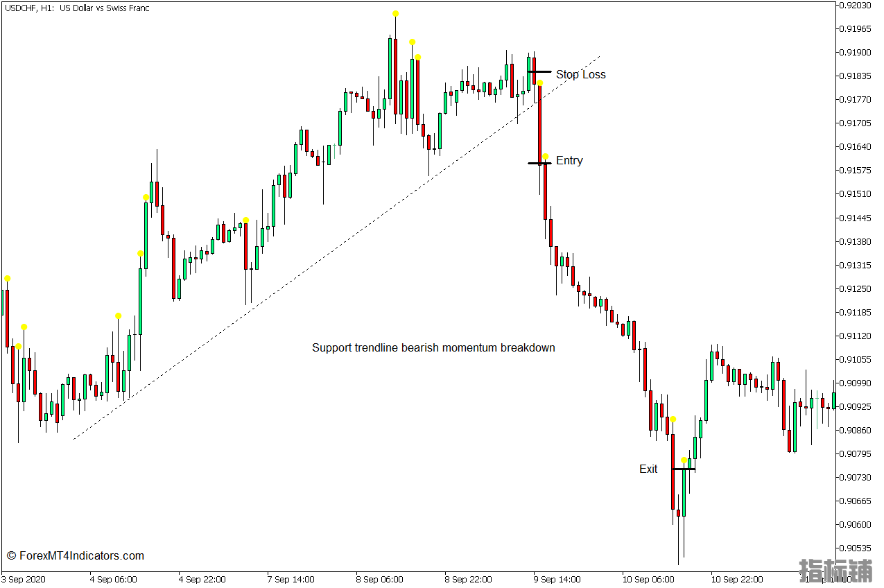Click the 0.91055 price axis label
Viewport: 884px width, 588px height.
[855, 360]
